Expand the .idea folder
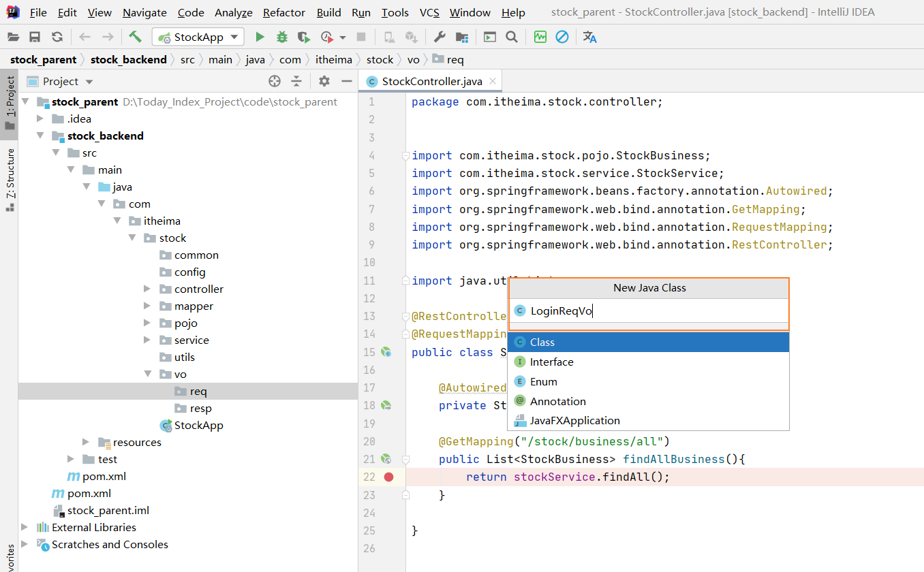Screen dimensions: 924x572 41,118
